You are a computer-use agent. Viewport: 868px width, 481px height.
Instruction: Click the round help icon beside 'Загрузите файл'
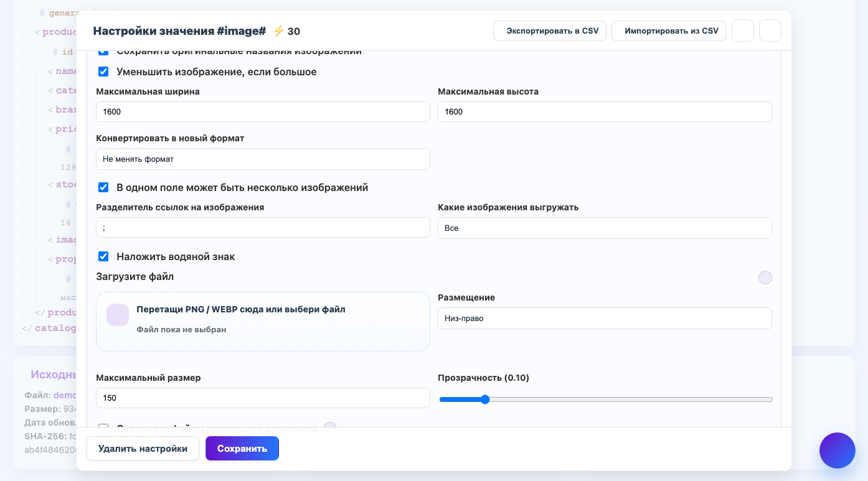tap(765, 278)
